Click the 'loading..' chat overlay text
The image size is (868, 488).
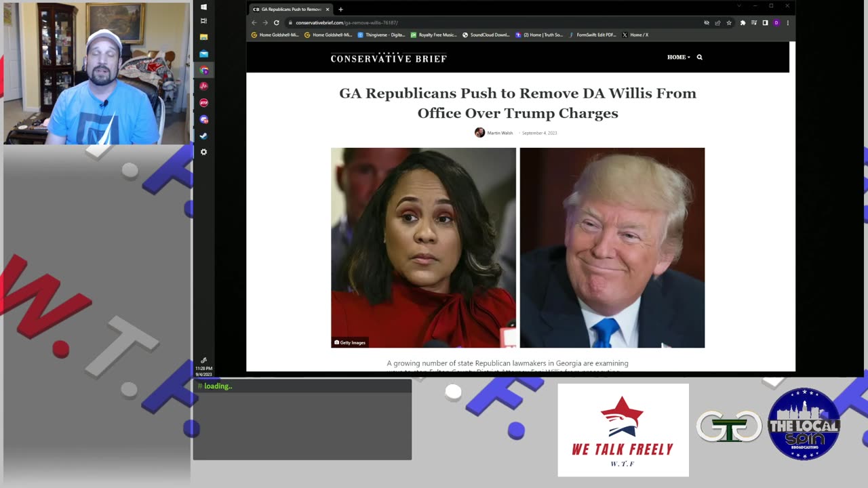point(218,386)
